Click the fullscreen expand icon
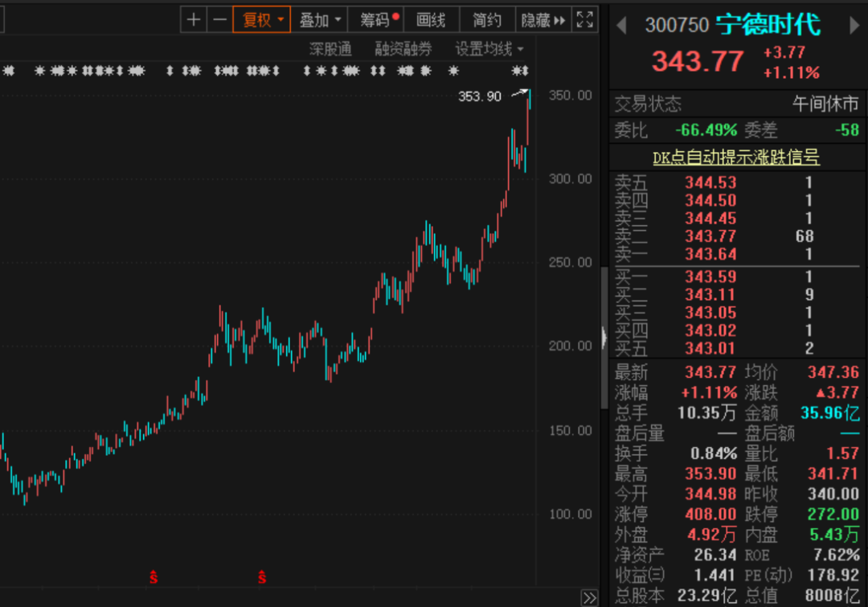 (x=585, y=20)
